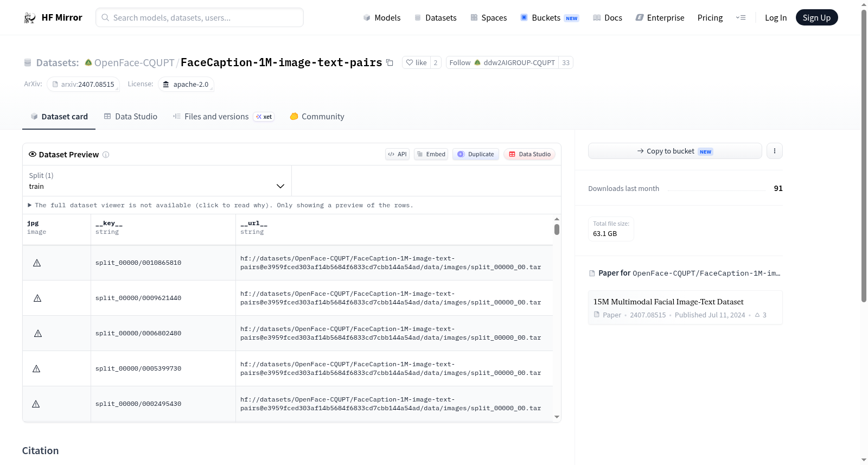This screenshot has height=465, width=868.
Task: Click the upvote icon on the paper card
Action: tap(757, 315)
